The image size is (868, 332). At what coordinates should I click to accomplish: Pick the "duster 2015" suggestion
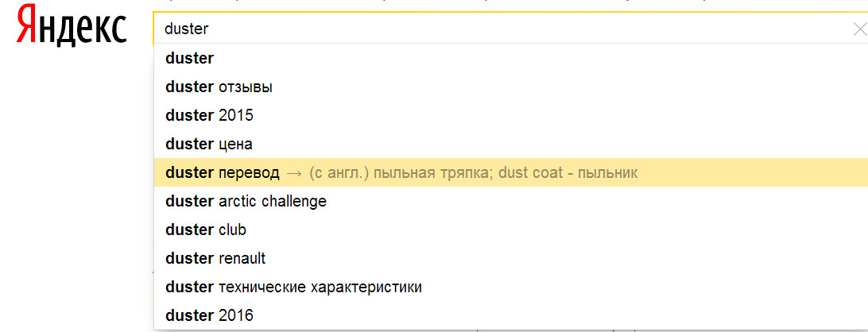pyautogui.click(x=510, y=116)
